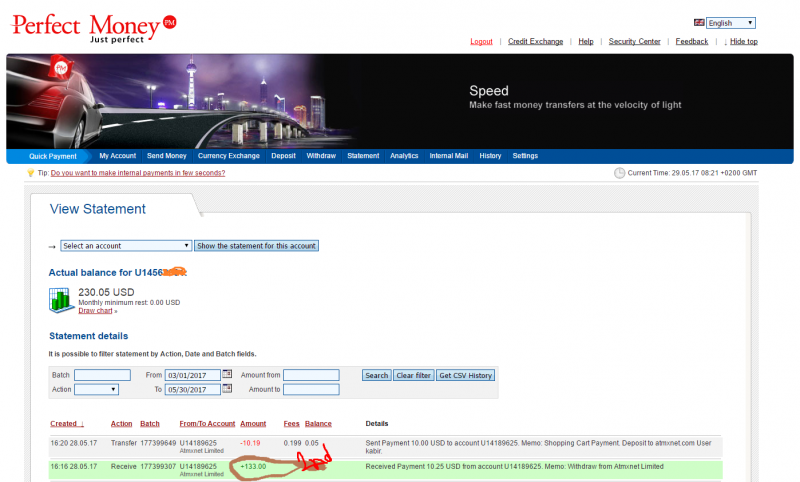Sort by From/To Account column header

point(207,423)
